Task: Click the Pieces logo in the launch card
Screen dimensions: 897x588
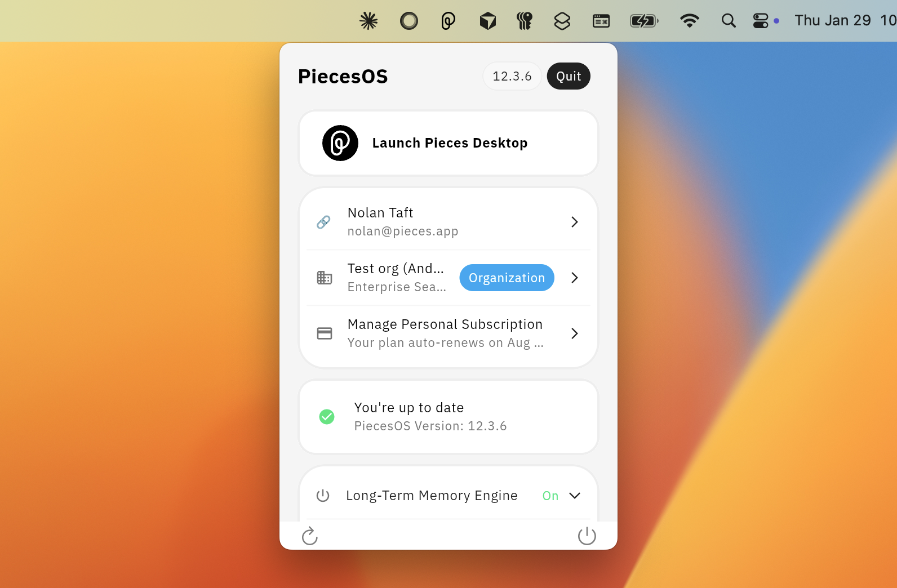Action: point(340,143)
